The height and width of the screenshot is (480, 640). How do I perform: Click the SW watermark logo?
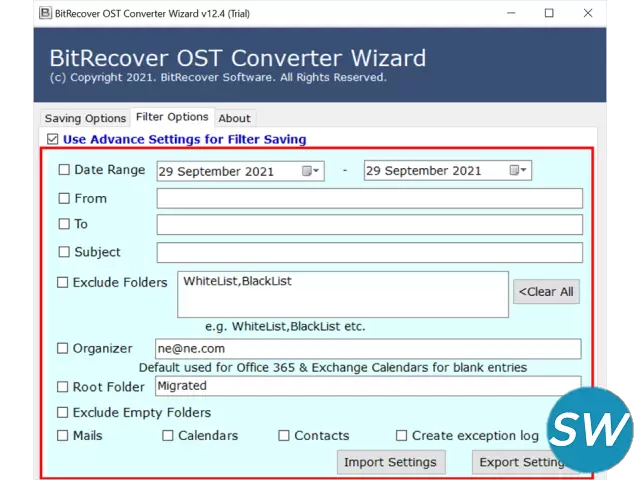pos(590,430)
